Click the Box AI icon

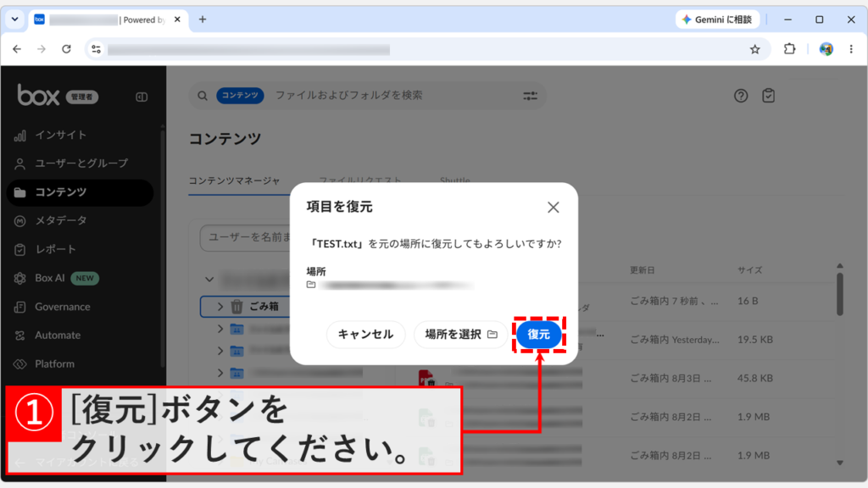(x=20, y=278)
